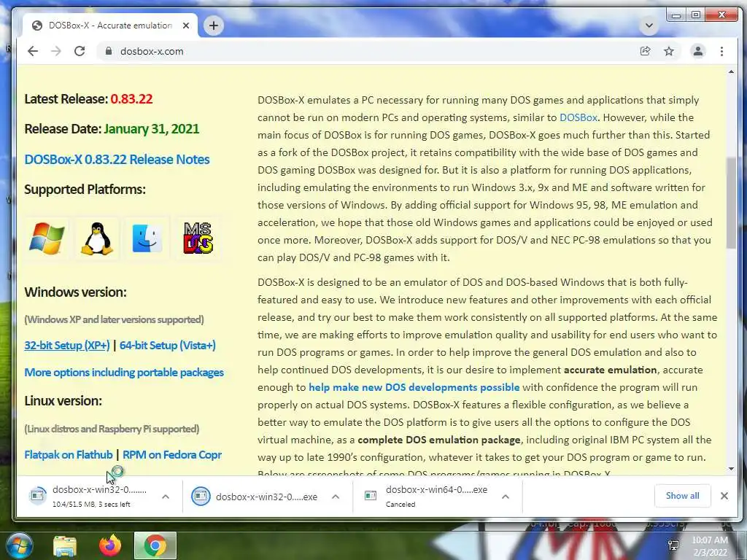Go back to previous page
747x560 pixels.
pyautogui.click(x=32, y=51)
